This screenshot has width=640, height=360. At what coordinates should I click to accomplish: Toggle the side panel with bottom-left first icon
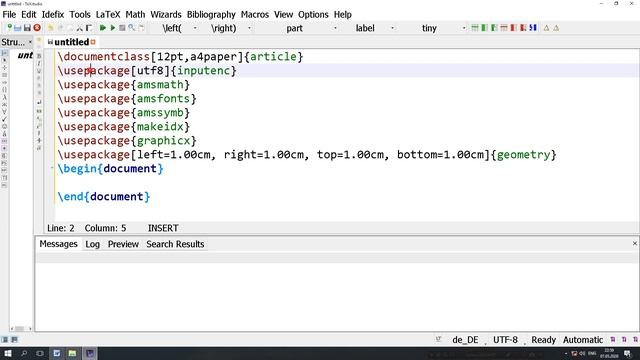coord(5,340)
